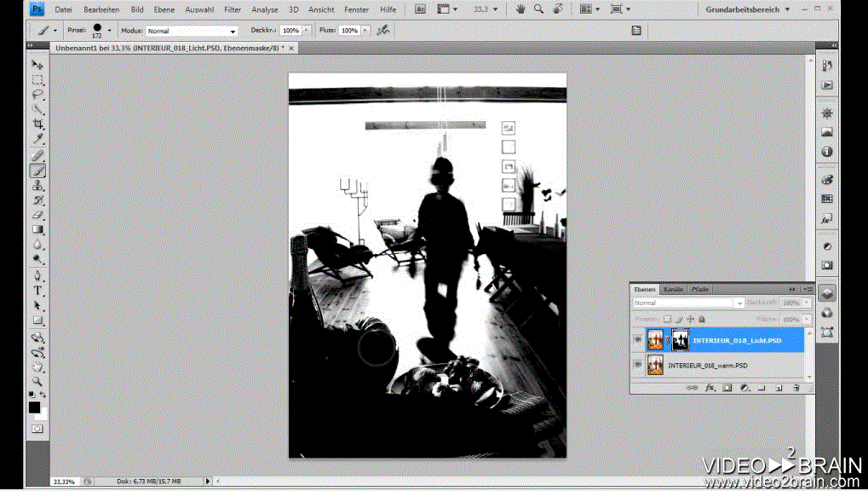Toggle lock transparent pixels

[x=667, y=319]
